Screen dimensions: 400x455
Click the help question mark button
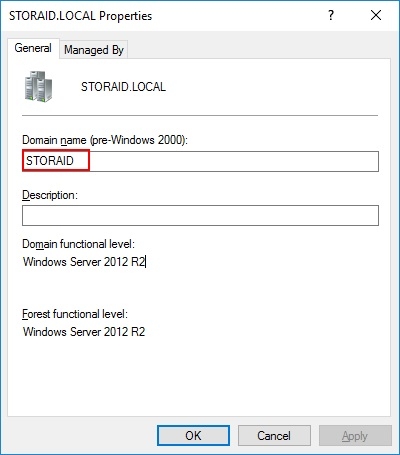331,15
